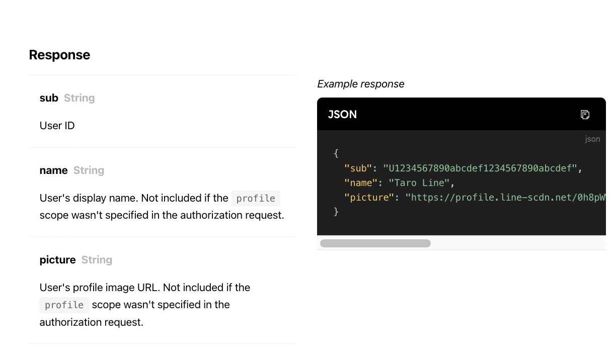The width and height of the screenshot is (614, 364).
Task: Click the "picture" key in the JSON code
Action: 367,198
